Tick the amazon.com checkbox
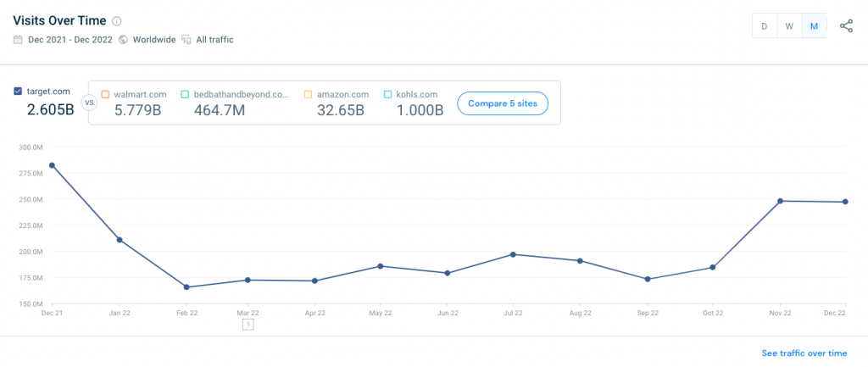The image size is (868, 367). (309, 94)
